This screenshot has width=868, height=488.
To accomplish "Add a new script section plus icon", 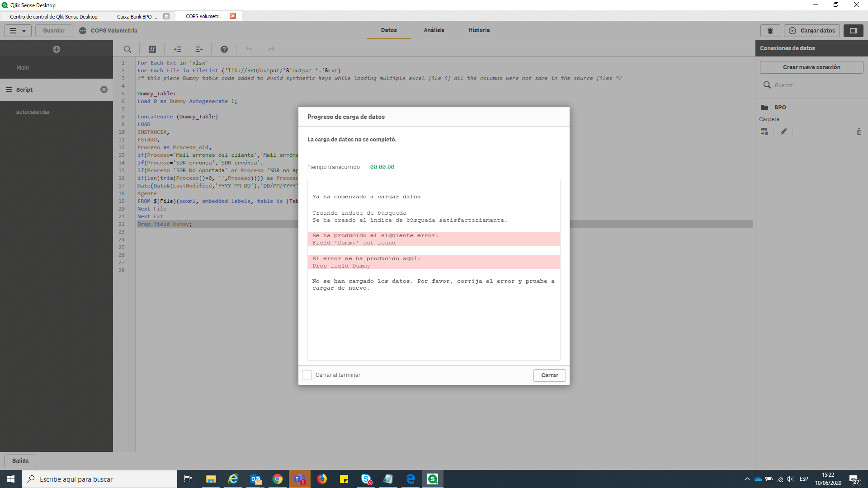I will tap(57, 49).
